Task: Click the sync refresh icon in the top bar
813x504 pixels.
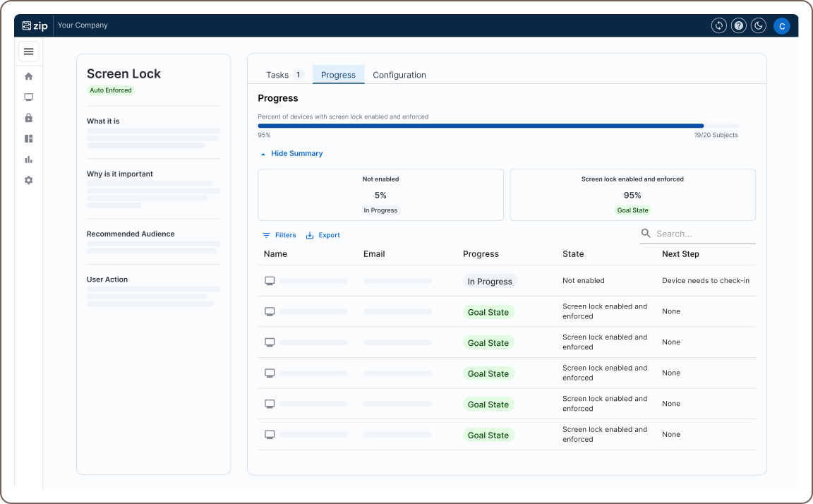Action: pyautogui.click(x=718, y=25)
